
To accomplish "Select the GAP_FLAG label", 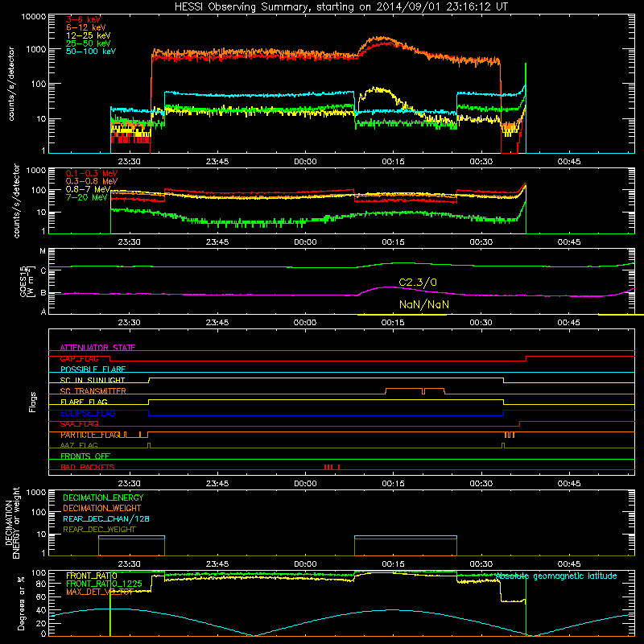I will tap(79, 358).
